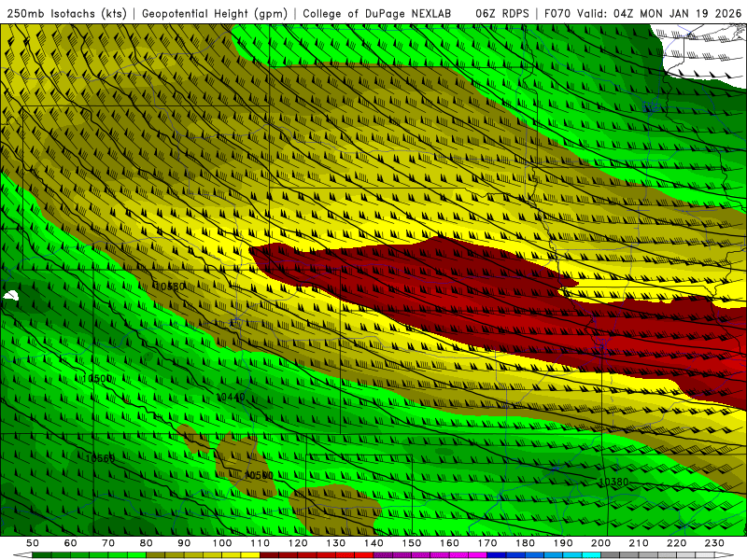Click the 10440 height contour label
Image resolution: width=747 pixels, height=560 pixels.
(231, 398)
